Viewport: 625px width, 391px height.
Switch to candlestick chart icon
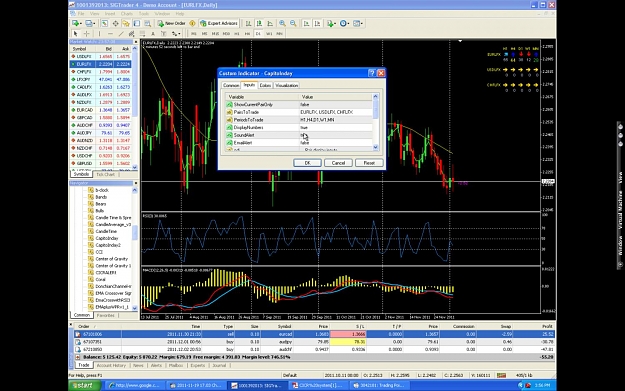tap(259, 24)
